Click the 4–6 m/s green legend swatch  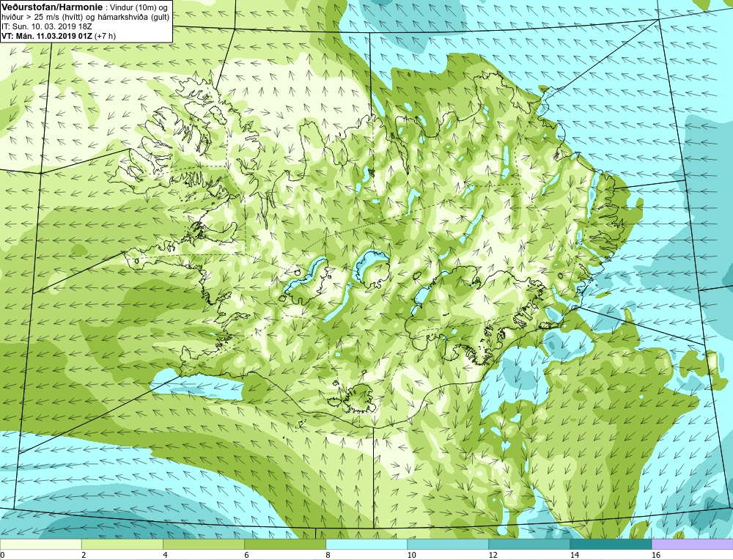coord(204,544)
